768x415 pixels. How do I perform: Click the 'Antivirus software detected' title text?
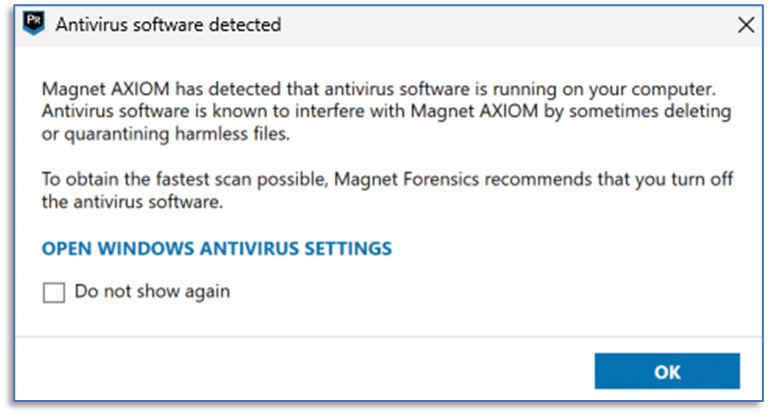(x=168, y=24)
